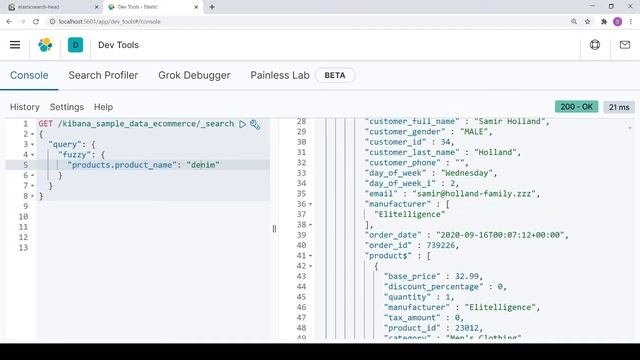This screenshot has height=360, width=640.
Task: Toggle the fold marker on output line 38
Action: [x=311, y=225]
